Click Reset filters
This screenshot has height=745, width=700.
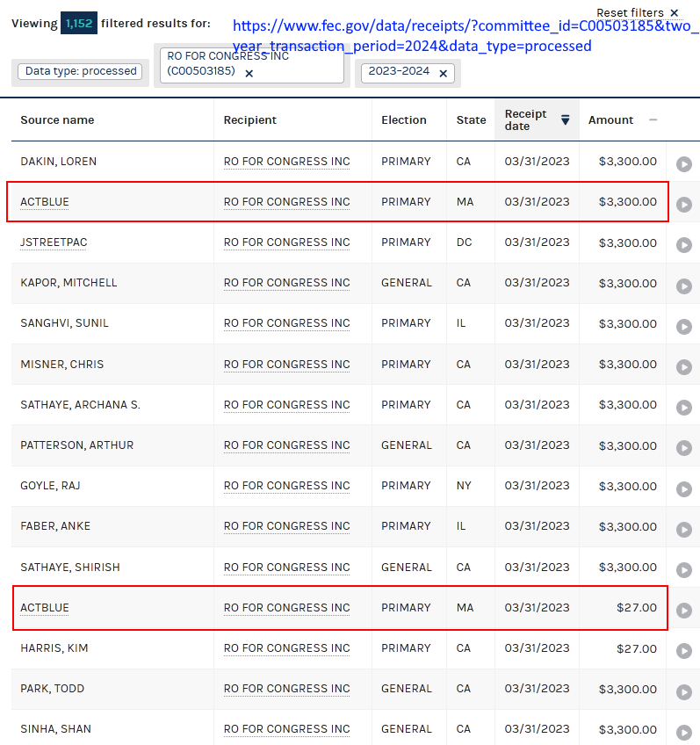638,13
